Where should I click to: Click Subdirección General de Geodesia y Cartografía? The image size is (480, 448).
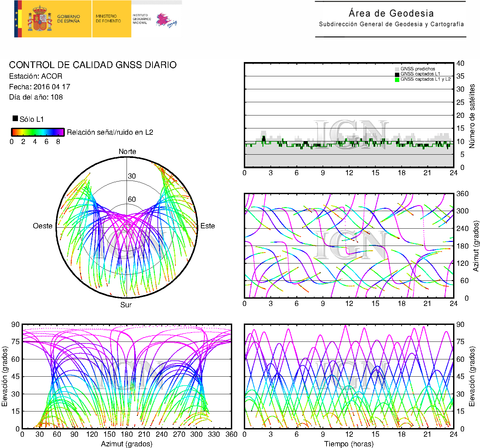(391, 24)
